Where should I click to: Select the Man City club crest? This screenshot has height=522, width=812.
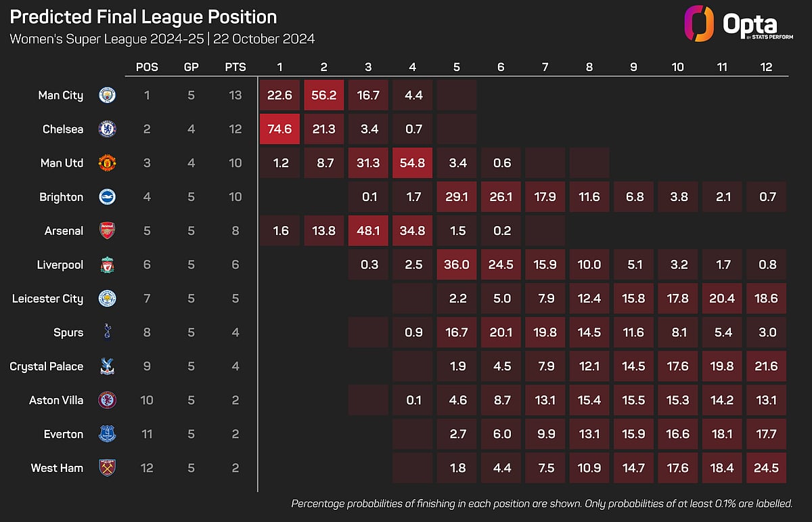point(108,95)
